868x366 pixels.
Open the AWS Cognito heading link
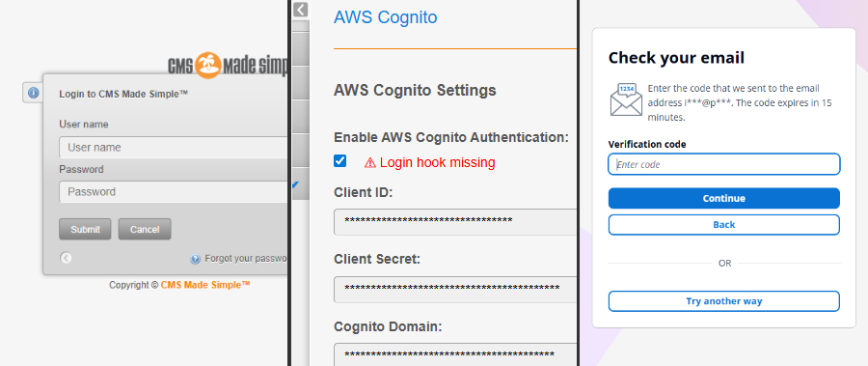tap(385, 17)
